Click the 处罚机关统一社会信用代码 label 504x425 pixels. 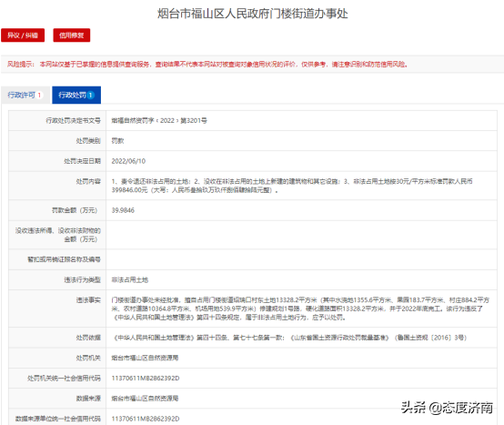coord(64,379)
